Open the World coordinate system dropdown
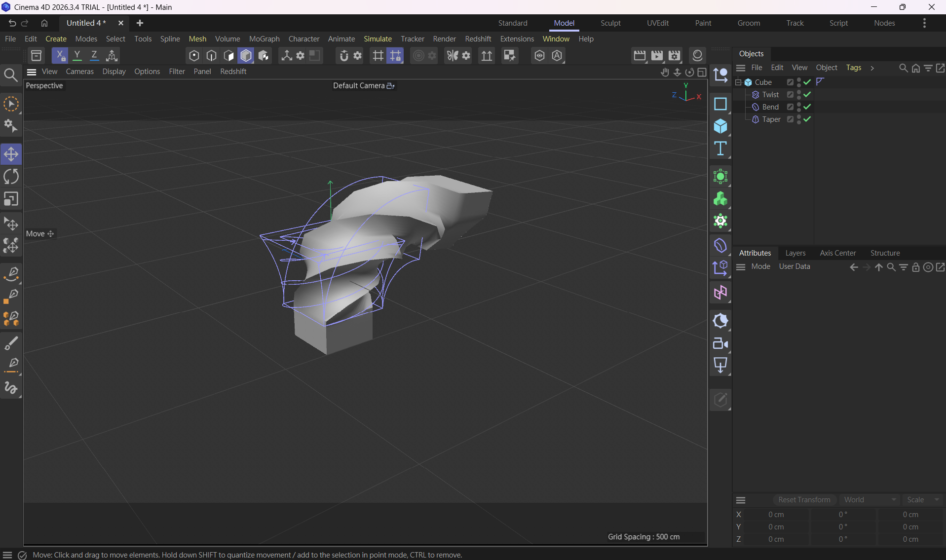This screenshot has width=946, height=560. point(870,499)
